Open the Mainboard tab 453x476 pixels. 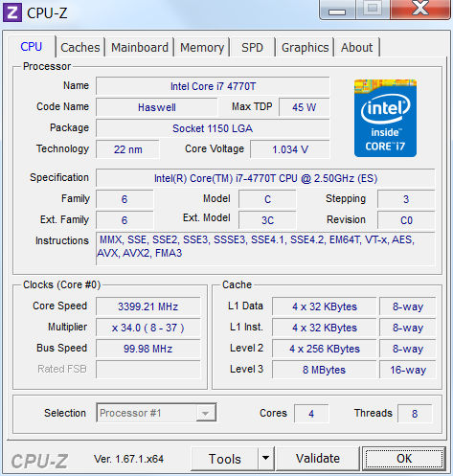tap(140, 48)
